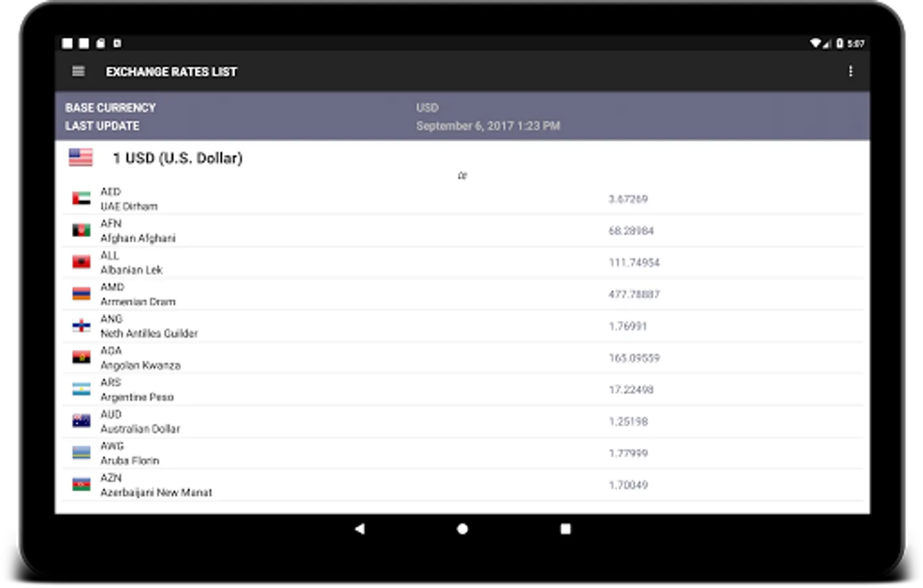Image resolution: width=923 pixels, height=588 pixels.
Task: Select the AED UAE Dirham row
Action: [462, 199]
